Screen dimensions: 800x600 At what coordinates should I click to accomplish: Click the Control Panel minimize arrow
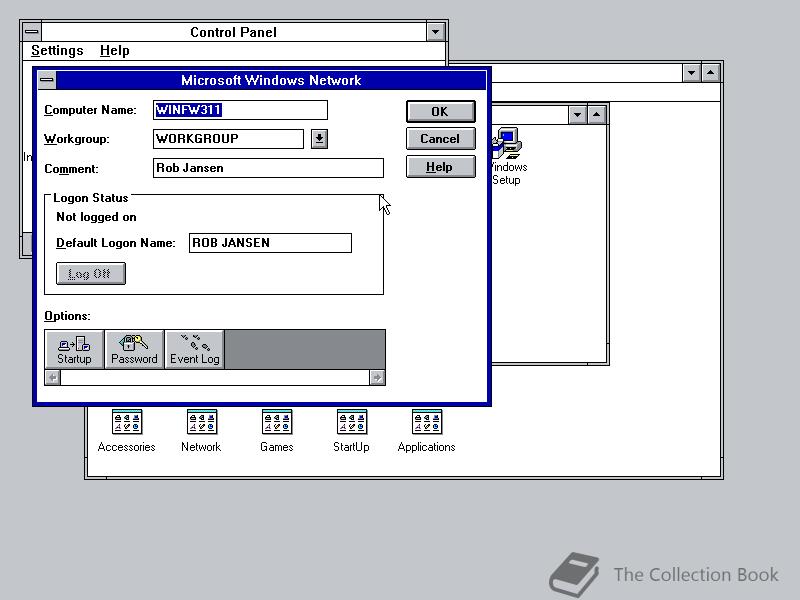pos(435,32)
